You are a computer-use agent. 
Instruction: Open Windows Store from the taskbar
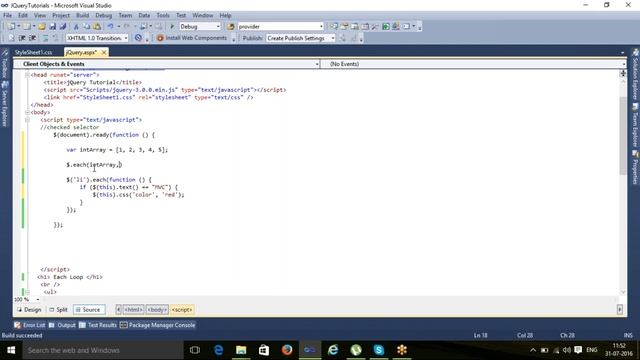click(x=264, y=350)
